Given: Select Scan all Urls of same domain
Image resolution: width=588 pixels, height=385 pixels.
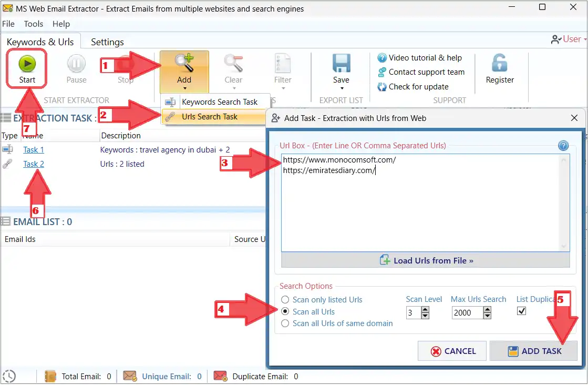Looking at the screenshot, I should 285,323.
